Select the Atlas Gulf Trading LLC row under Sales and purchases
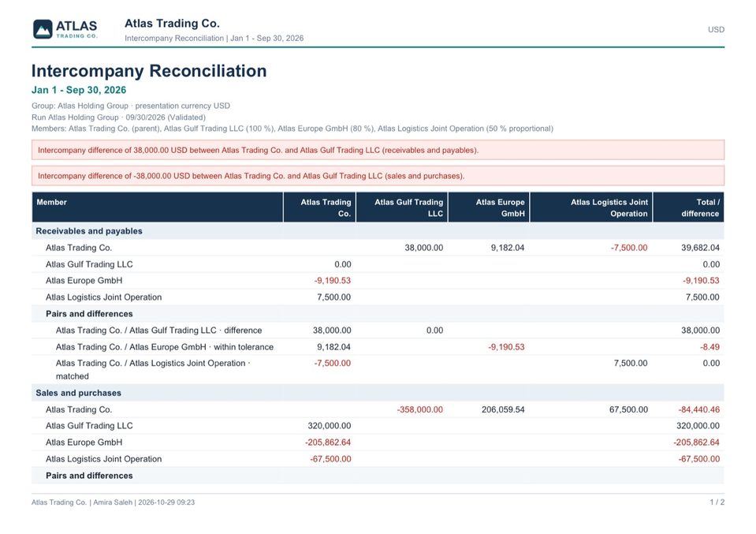This screenshot has height=534, width=756. [x=378, y=426]
